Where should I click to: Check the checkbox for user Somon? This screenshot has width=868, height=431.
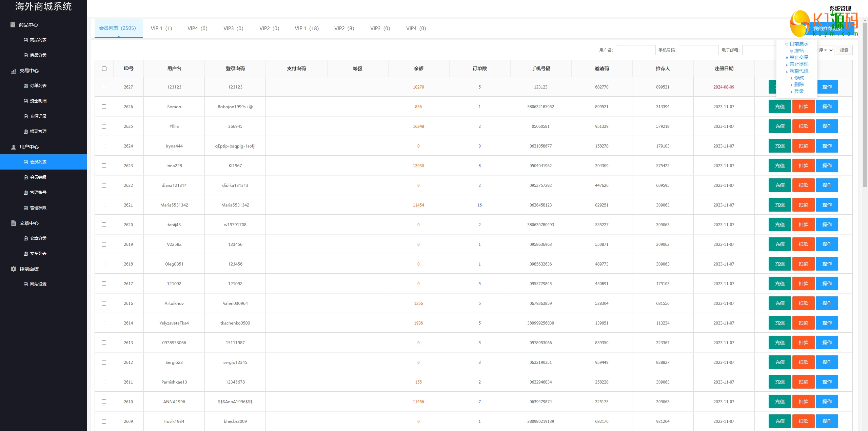coord(104,107)
